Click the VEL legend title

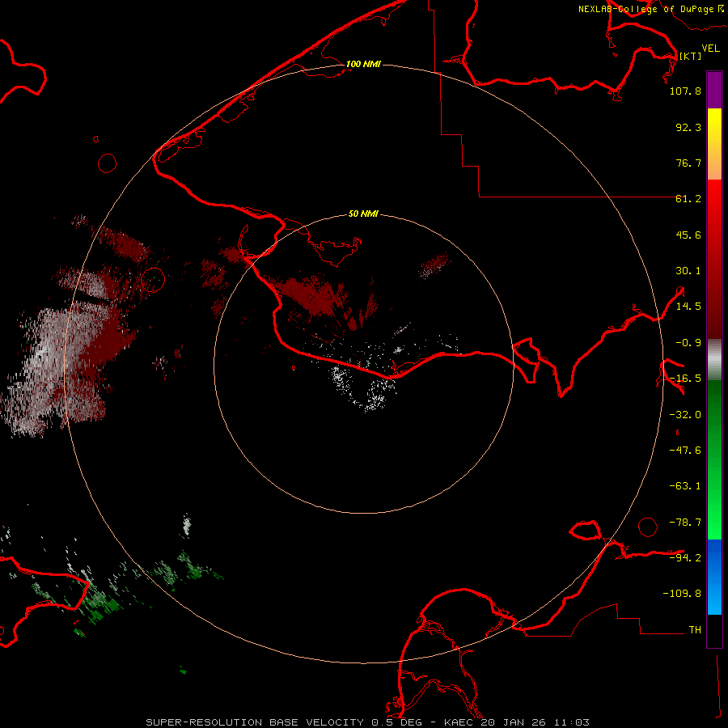(710, 49)
